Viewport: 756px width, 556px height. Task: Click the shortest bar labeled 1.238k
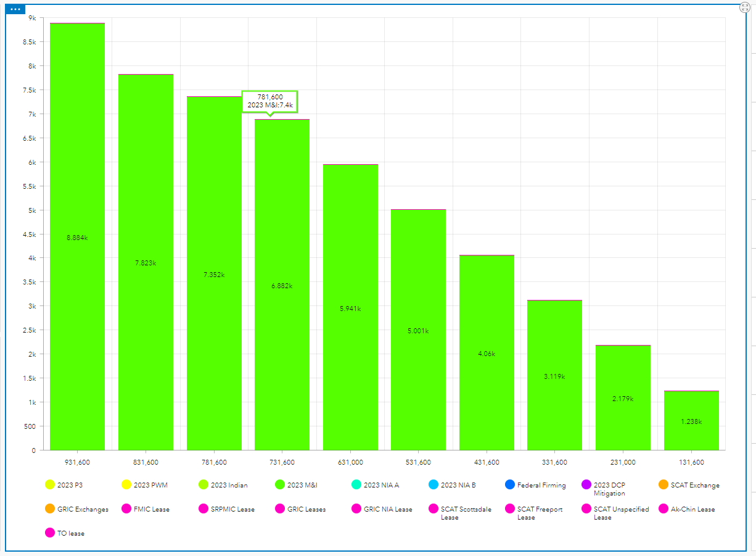[692, 420]
